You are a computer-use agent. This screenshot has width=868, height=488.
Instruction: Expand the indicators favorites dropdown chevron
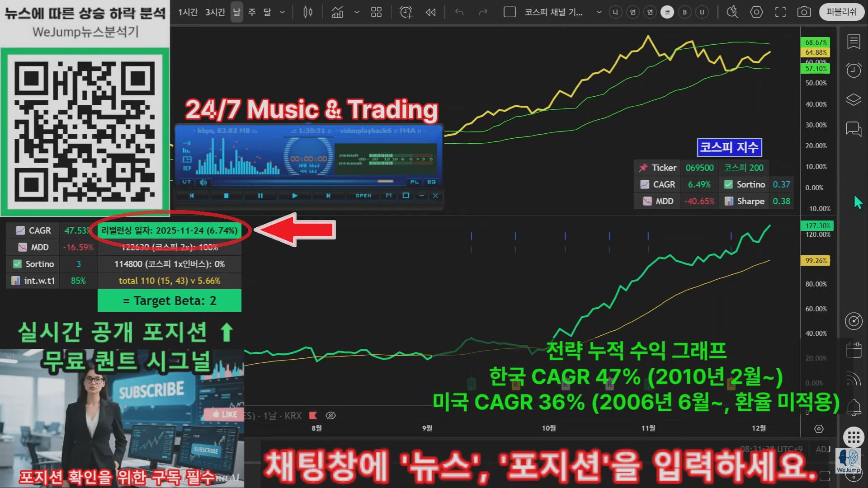click(x=357, y=12)
